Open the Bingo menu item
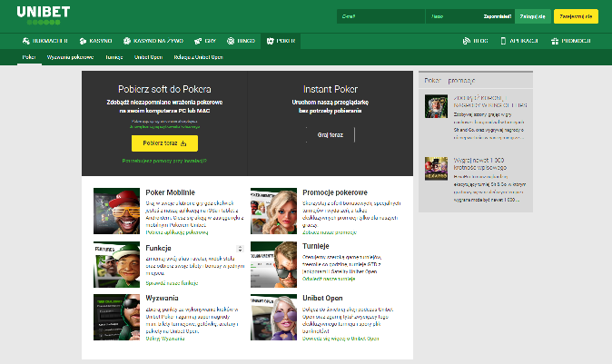 [242, 41]
